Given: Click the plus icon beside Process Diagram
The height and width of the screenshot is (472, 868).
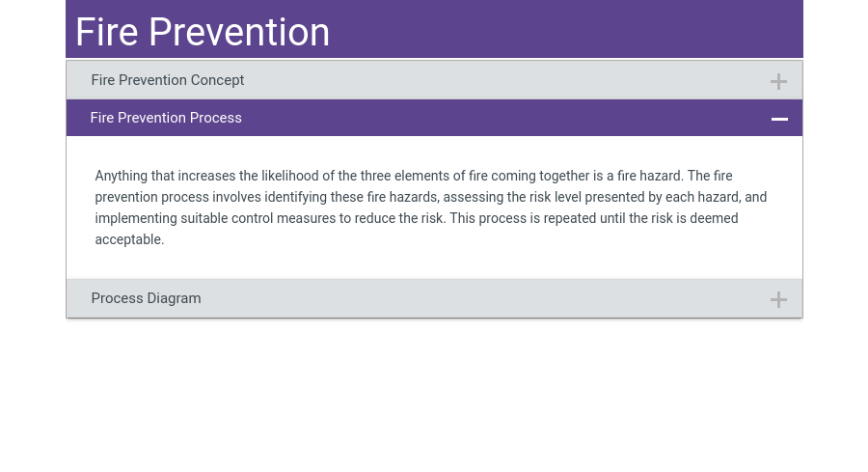Looking at the screenshot, I should click(x=778, y=299).
